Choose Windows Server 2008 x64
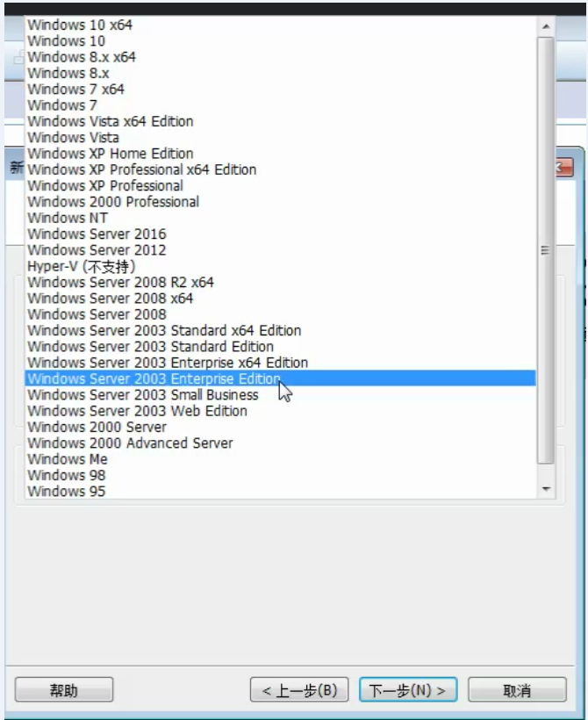The image size is (588, 720). [x=280, y=298]
